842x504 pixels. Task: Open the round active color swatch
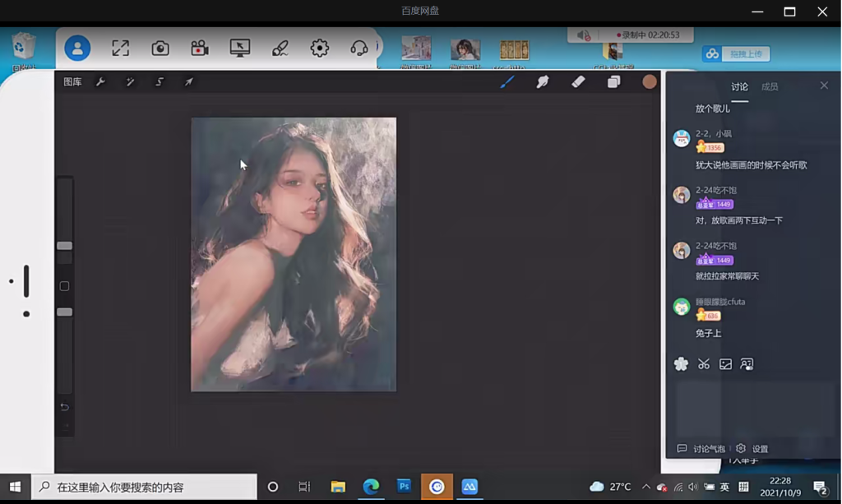(x=650, y=81)
